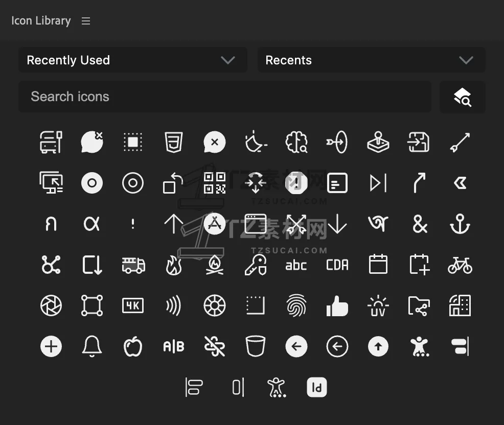
Task: Select the filled arrow-left circle icon
Action: [x=296, y=347]
